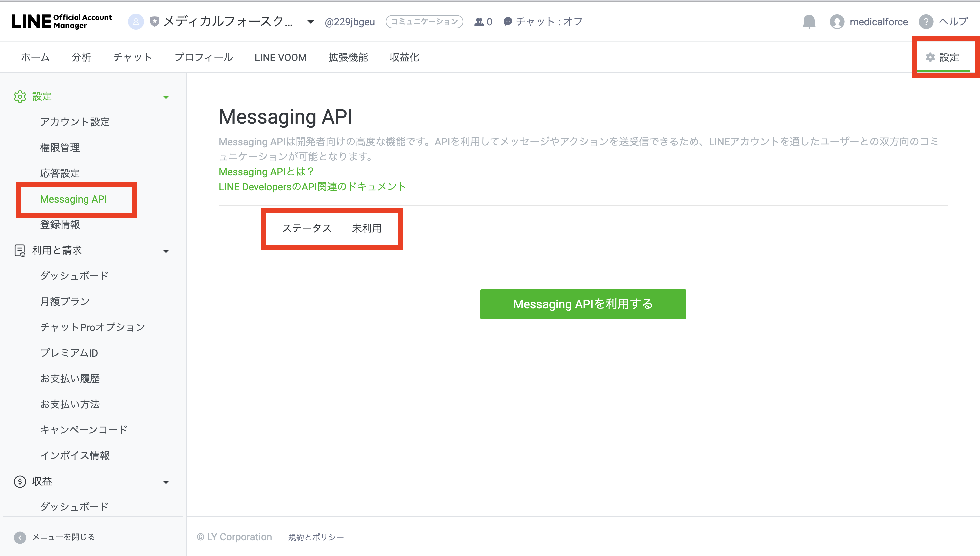Viewport: 980px width, 556px height.
Task: Open the account switcher dropdown arrow
Action: pos(310,22)
